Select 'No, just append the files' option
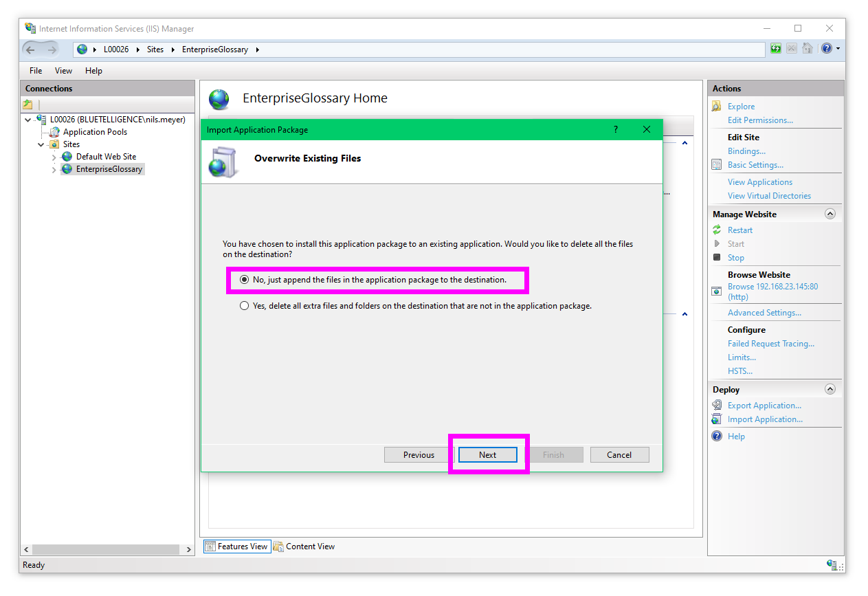 tap(245, 280)
